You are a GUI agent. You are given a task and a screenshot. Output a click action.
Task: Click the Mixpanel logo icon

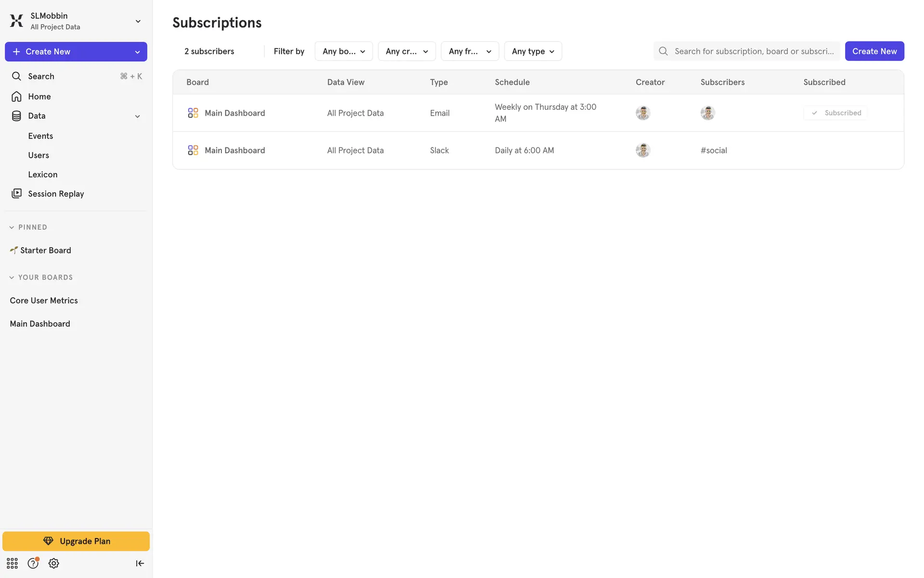pos(16,21)
